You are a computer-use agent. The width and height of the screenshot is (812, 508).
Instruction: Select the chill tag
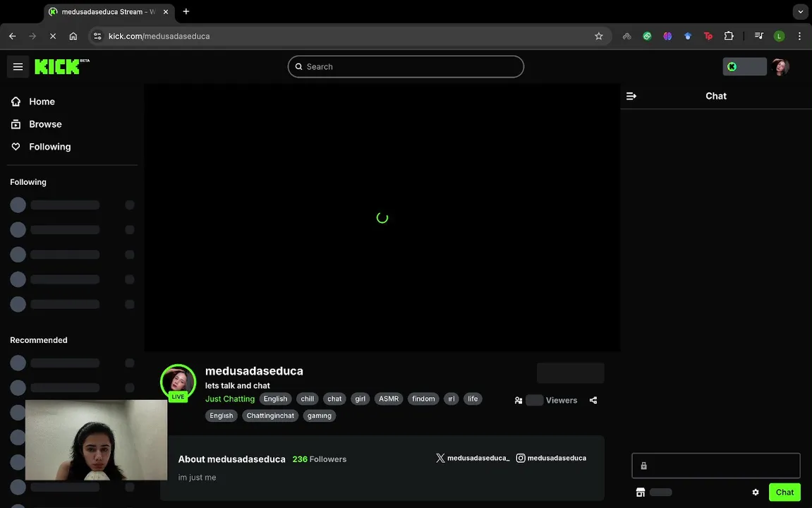[x=308, y=399]
